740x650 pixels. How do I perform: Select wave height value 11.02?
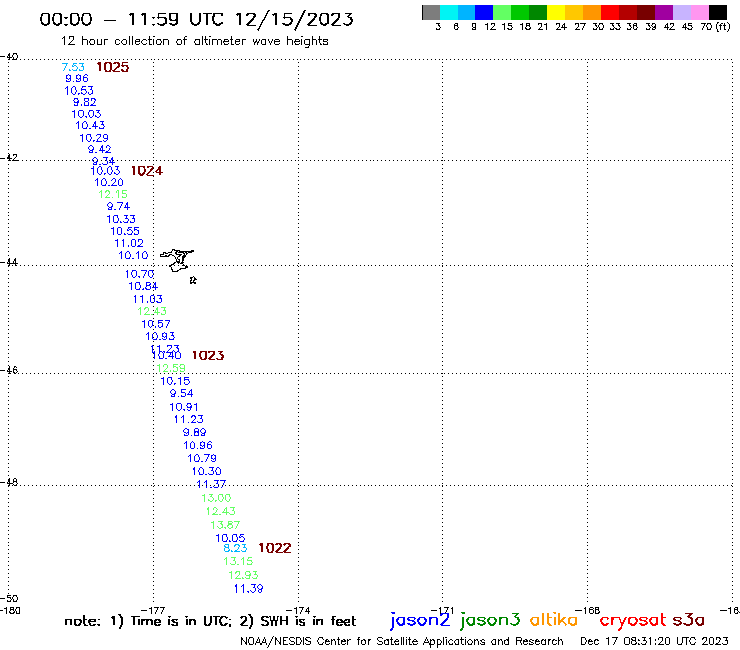click(x=129, y=243)
